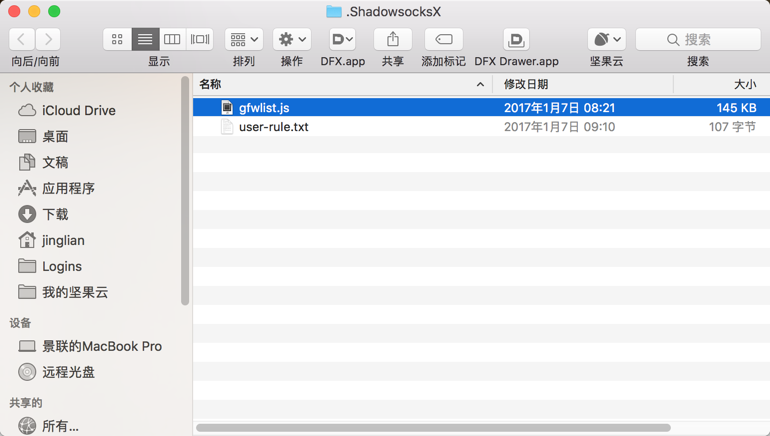The image size is (770, 436).
Task: Click the Add Tags toolbar icon
Action: pyautogui.click(x=443, y=39)
